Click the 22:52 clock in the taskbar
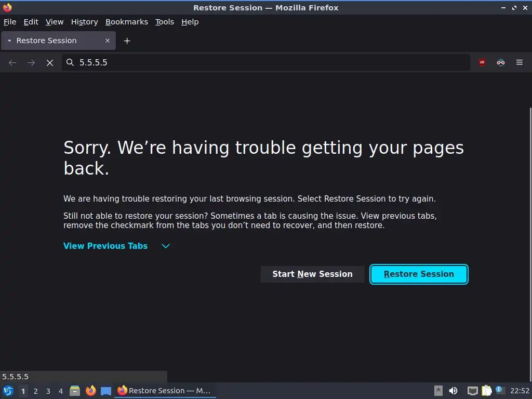 tap(520, 391)
